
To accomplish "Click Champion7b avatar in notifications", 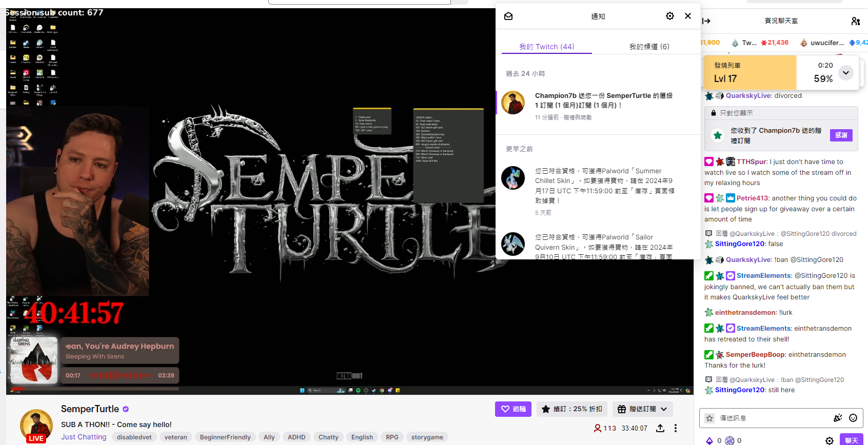I will coord(513,103).
